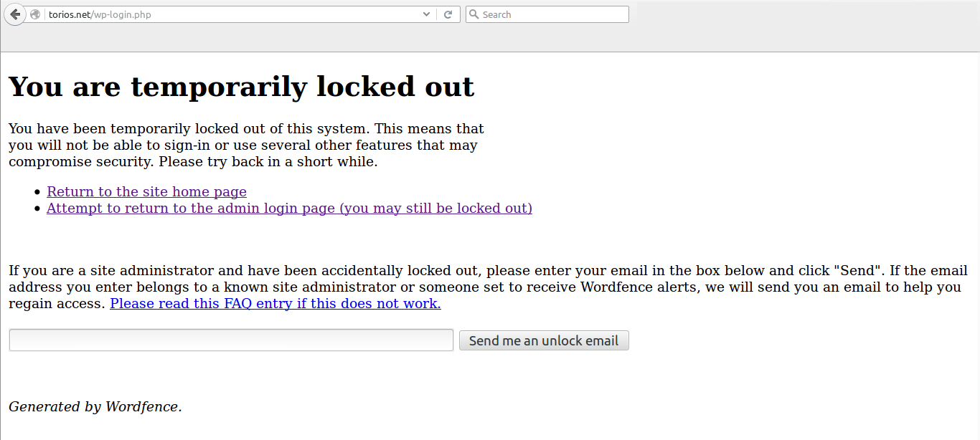Screen dimensions: 980x440
Task: Click the empty toolbar strip below the address bar
Action: [430, 39]
